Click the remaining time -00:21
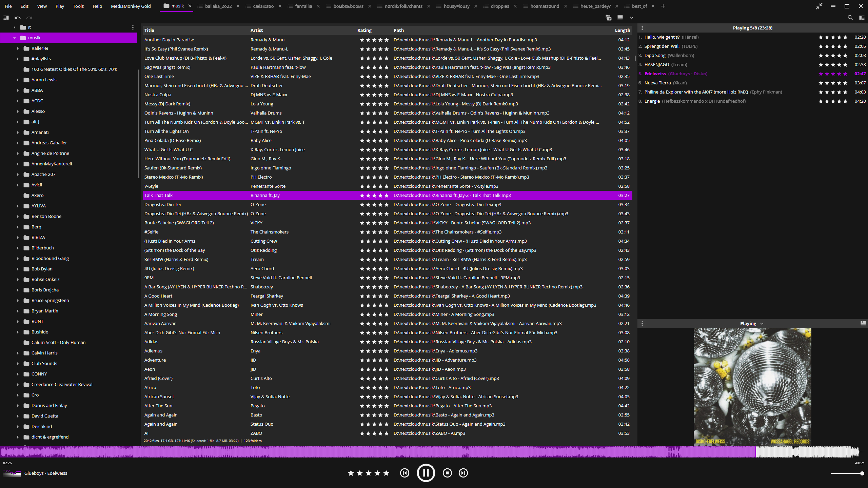Image resolution: width=868 pixels, height=488 pixels. coord(860,463)
